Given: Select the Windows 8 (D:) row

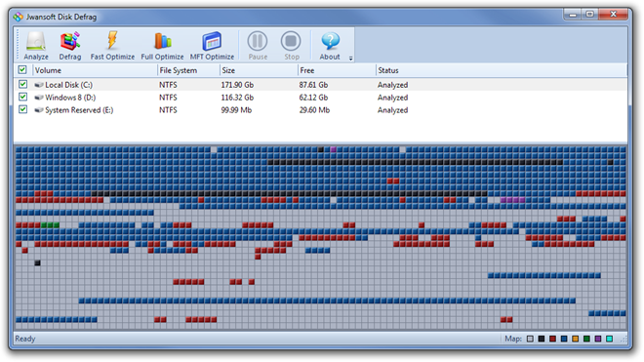Looking at the screenshot, I should pyautogui.click(x=320, y=98).
